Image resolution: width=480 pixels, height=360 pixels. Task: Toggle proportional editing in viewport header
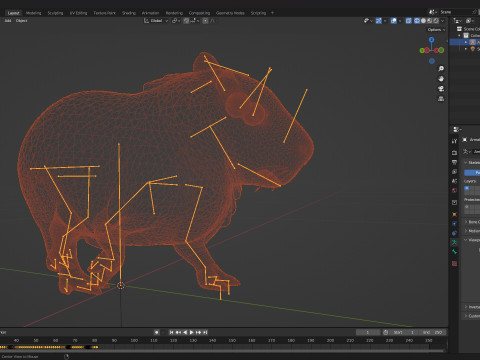[x=205, y=21]
